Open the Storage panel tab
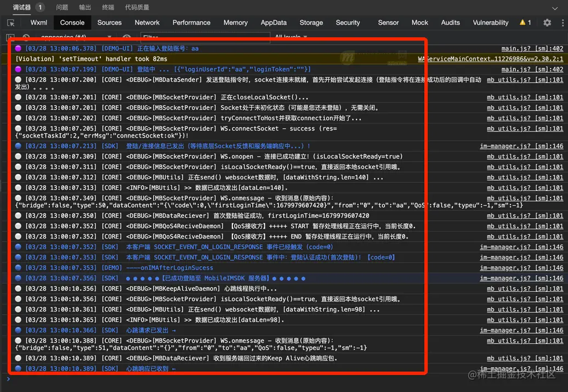Screen dimensions: 568x392 pyautogui.click(x=311, y=22)
